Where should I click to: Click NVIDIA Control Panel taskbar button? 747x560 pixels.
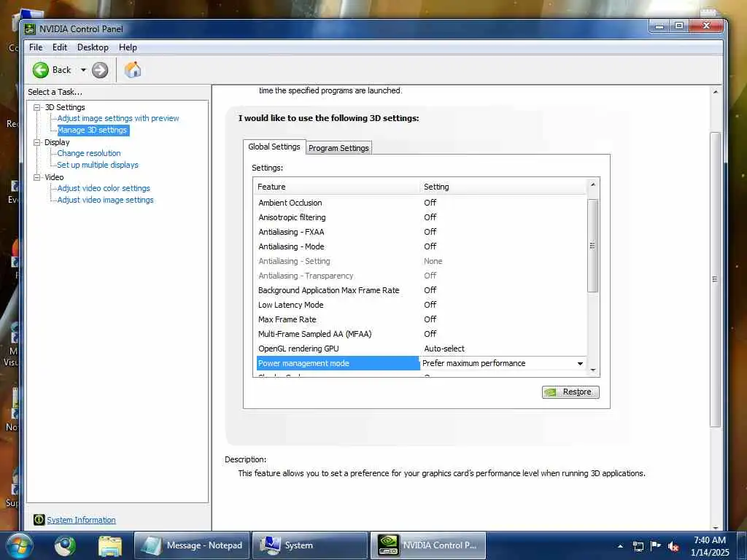click(x=427, y=545)
